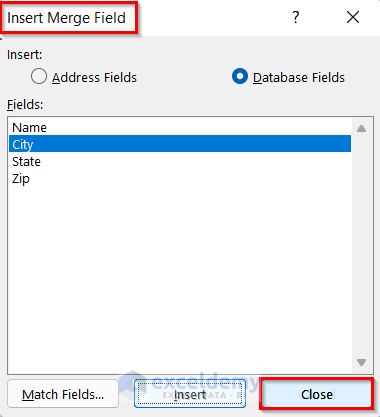Viewport: 380px width, 417px height.
Task: Select the Zip field entry
Action: 180,178
